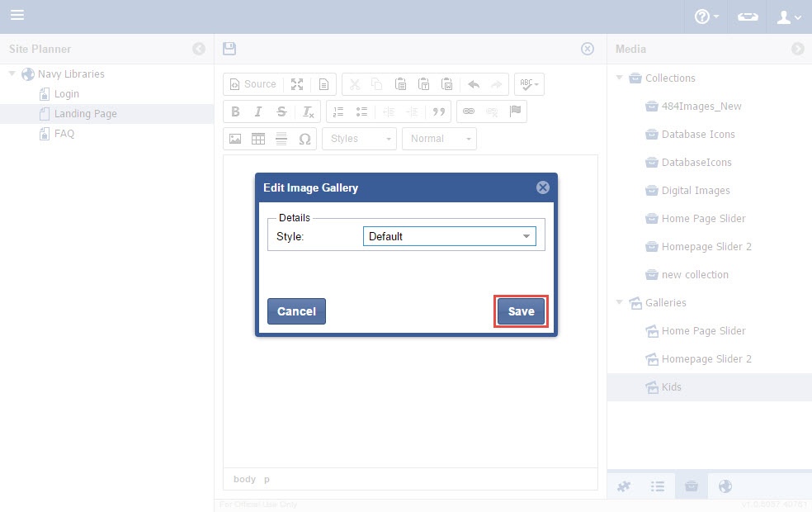Collapse the Collections tree node
Viewport: 812px width, 512px height.
click(620, 78)
